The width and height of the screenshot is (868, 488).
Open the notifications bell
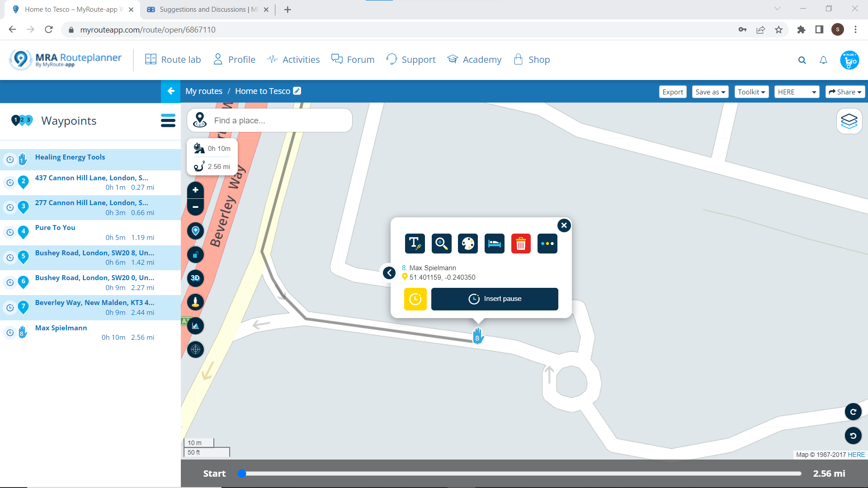(x=824, y=60)
